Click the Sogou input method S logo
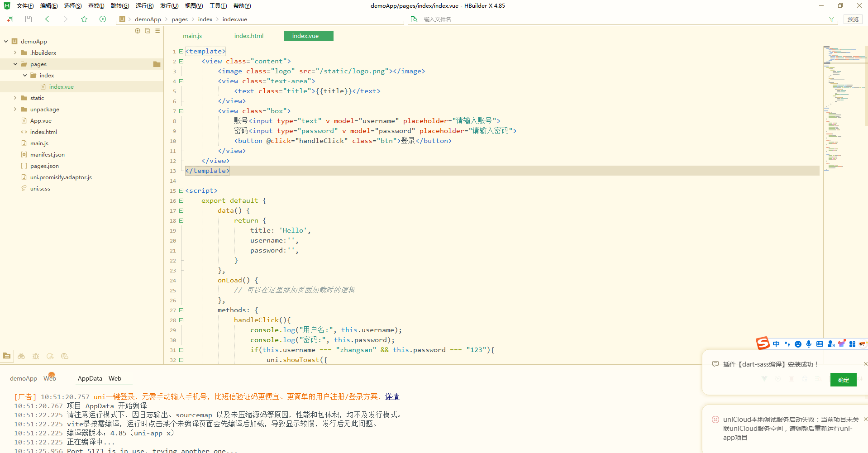This screenshot has height=453, width=868. 763,343
